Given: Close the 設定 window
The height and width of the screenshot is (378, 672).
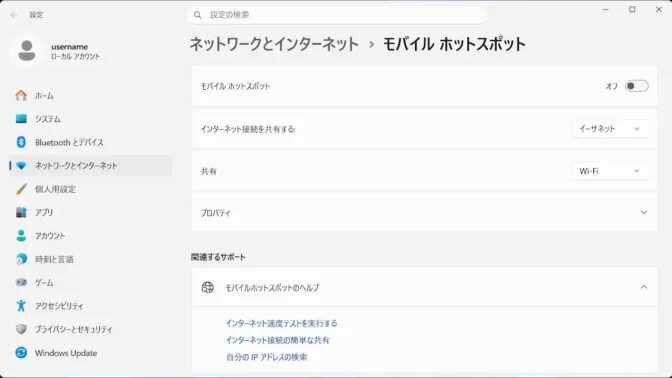Looking at the screenshot, I should click(659, 9).
